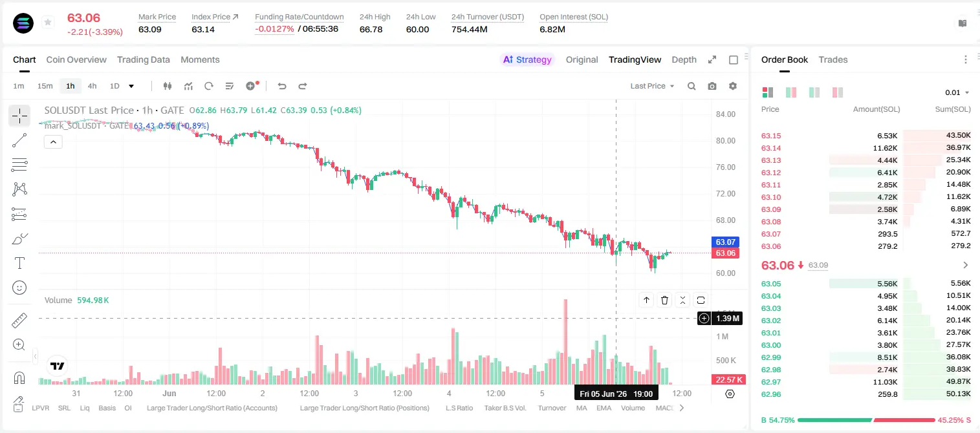Viewport: 980px width, 433px height.
Task: Select the 15m timeframe
Action: [45, 86]
